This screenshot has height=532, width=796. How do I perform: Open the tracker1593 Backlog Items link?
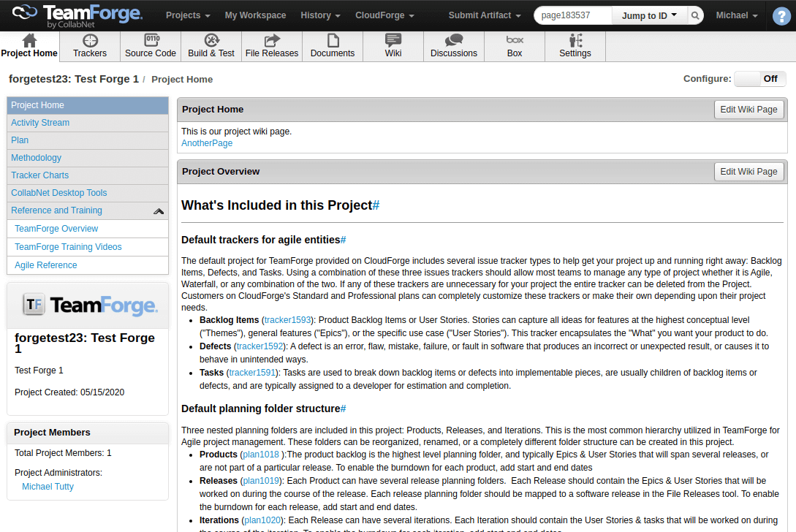point(287,320)
